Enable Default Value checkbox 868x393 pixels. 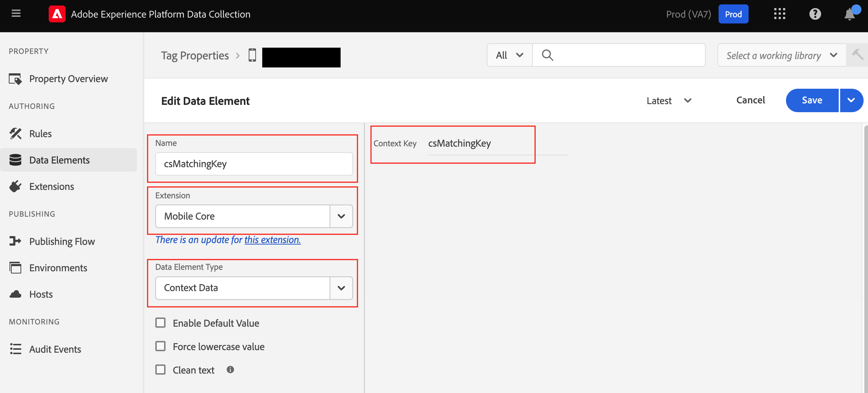click(160, 323)
